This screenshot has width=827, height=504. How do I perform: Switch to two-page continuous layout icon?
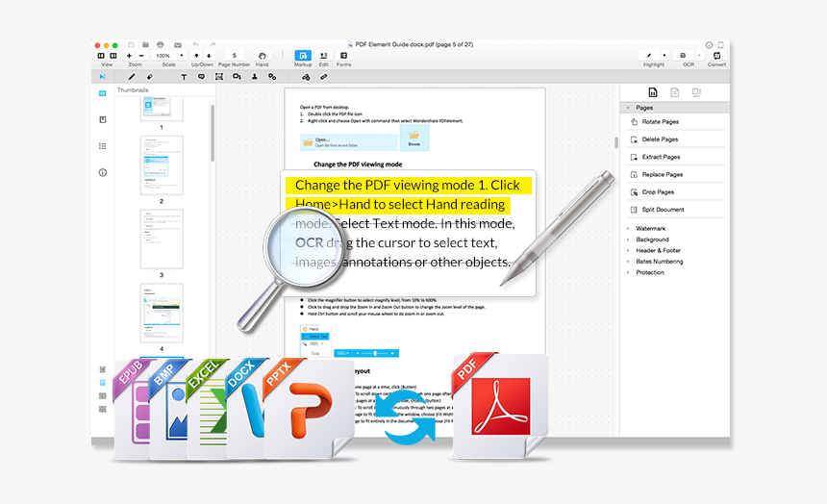(x=102, y=409)
